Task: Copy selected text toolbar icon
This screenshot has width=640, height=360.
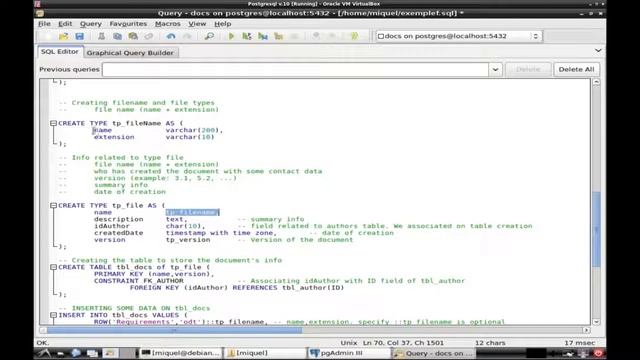Action: tap(117, 36)
